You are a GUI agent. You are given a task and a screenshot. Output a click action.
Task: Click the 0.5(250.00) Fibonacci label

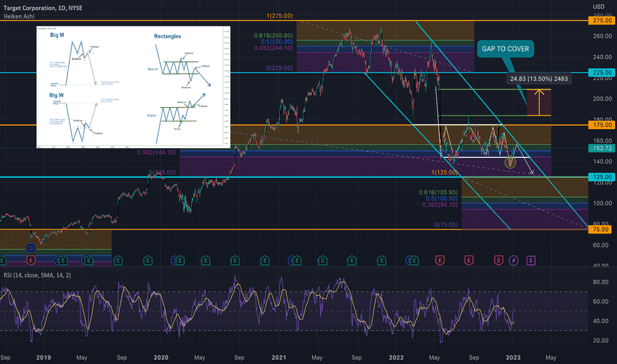tap(277, 42)
